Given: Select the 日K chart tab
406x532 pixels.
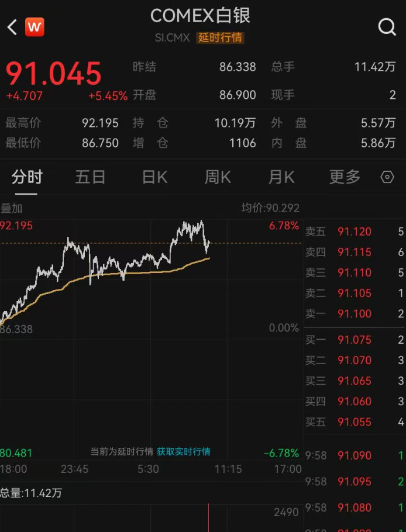Looking at the screenshot, I should point(154,177).
